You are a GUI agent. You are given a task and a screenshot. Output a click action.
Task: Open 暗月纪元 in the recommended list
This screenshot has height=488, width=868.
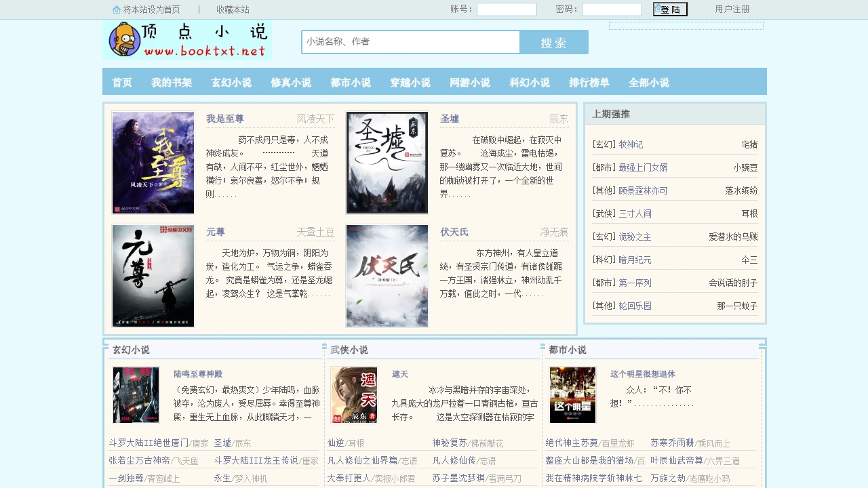point(635,260)
